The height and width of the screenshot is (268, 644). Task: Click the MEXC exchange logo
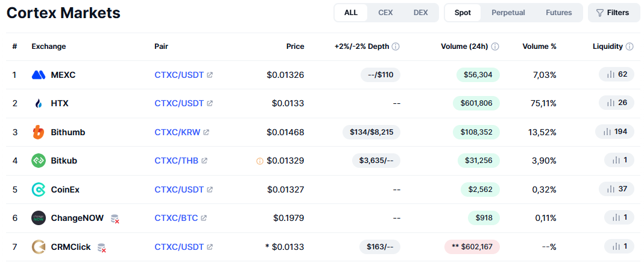(x=39, y=75)
